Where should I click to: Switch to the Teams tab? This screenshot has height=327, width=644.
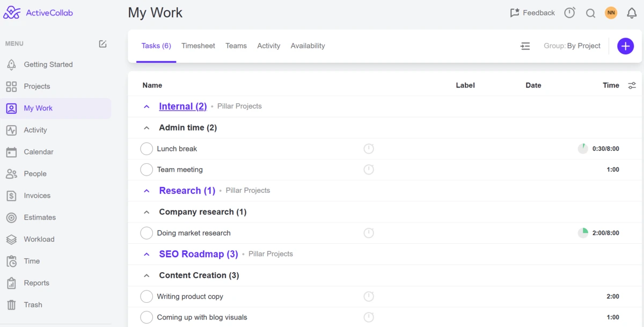(x=236, y=46)
